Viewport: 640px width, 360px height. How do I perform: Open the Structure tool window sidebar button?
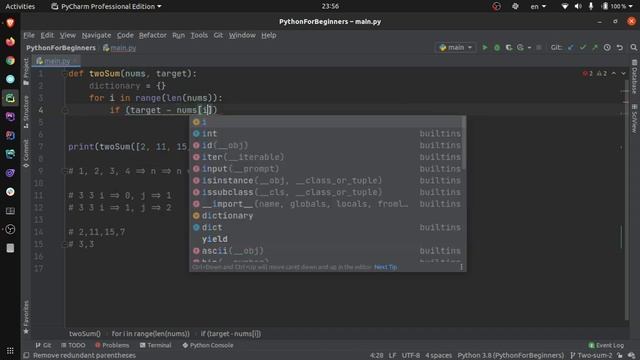(26, 112)
